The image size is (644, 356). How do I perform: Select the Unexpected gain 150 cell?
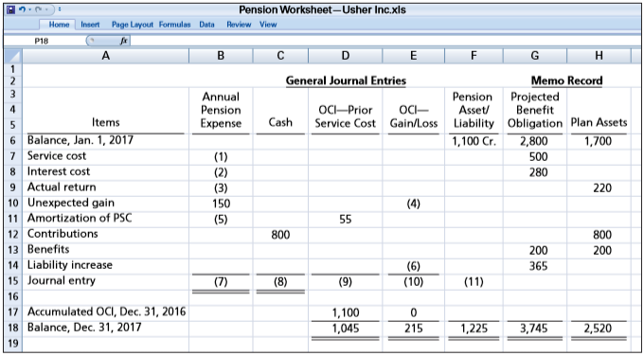221,204
